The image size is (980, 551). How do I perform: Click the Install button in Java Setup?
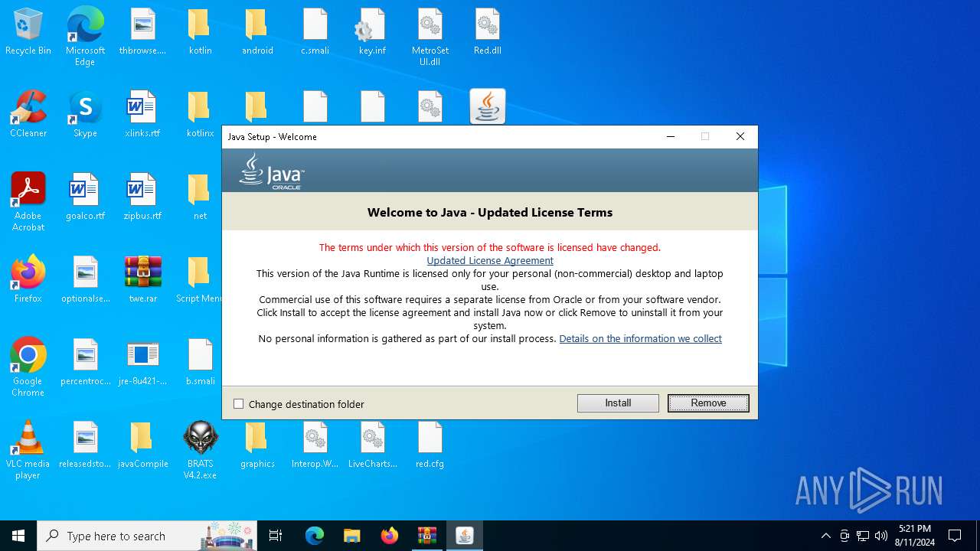click(x=618, y=403)
